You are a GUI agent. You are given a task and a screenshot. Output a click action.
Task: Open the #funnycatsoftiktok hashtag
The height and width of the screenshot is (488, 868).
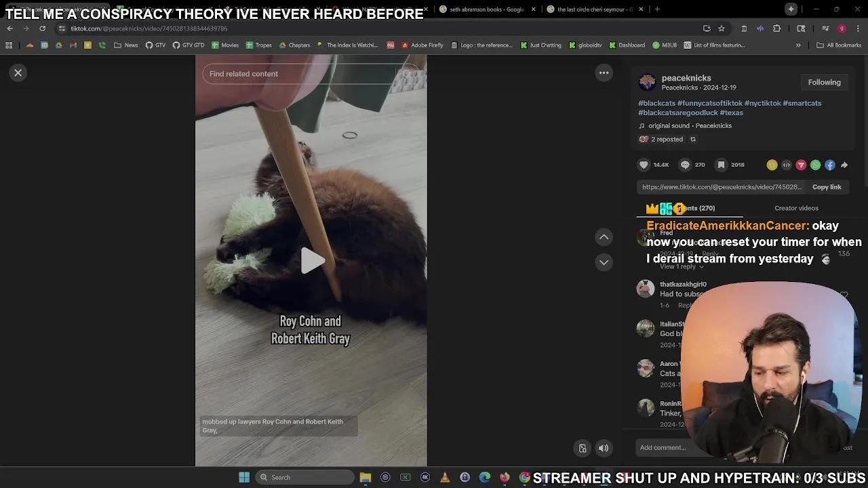pos(709,103)
